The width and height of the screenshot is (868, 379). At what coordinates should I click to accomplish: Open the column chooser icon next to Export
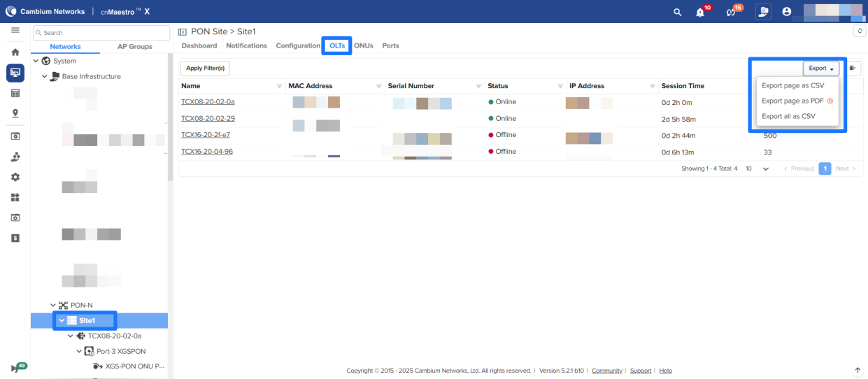(x=853, y=68)
